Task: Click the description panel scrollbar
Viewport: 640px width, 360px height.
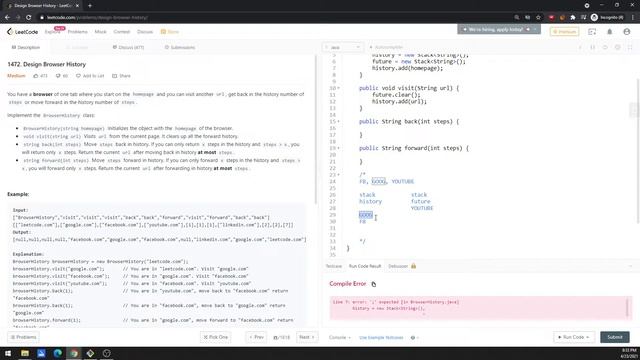Action: click(x=316, y=130)
